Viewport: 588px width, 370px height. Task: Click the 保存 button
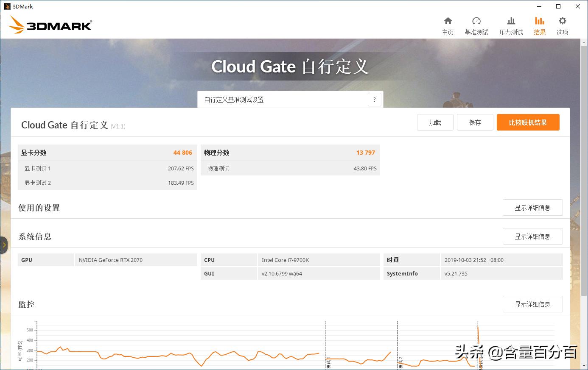pos(475,122)
